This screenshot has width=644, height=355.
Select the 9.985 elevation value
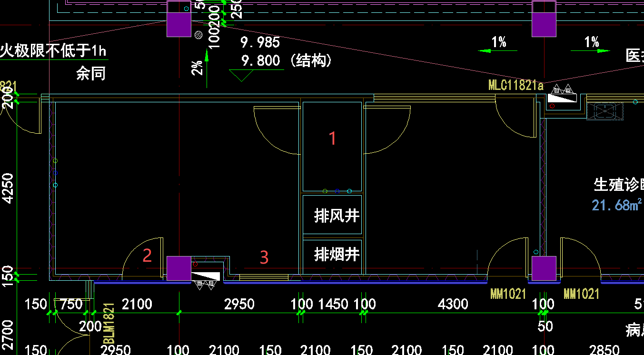260,43
